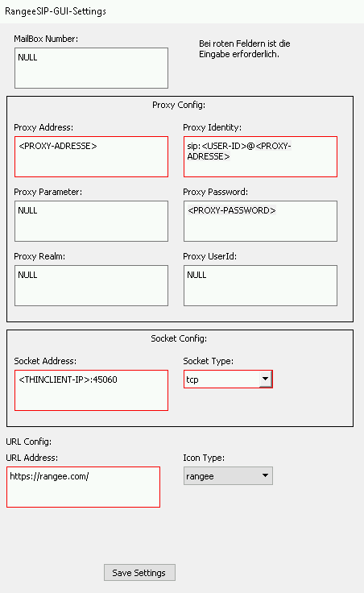364x593 pixels.
Task: Click the URL Config label
Action: [x=29, y=442]
